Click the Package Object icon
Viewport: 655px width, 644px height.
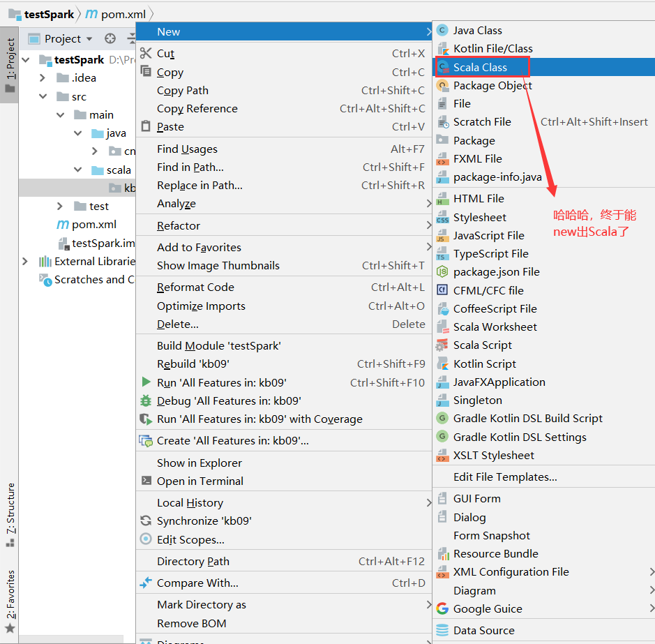pyautogui.click(x=442, y=86)
